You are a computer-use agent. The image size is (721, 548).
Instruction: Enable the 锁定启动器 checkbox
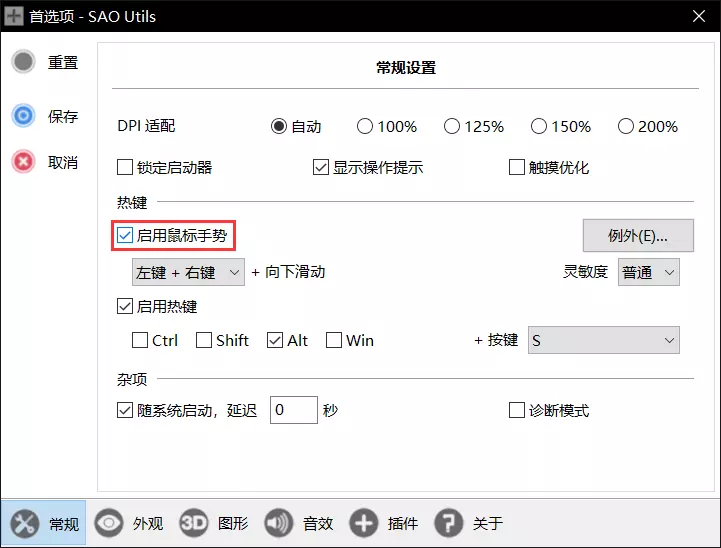click(x=125, y=167)
